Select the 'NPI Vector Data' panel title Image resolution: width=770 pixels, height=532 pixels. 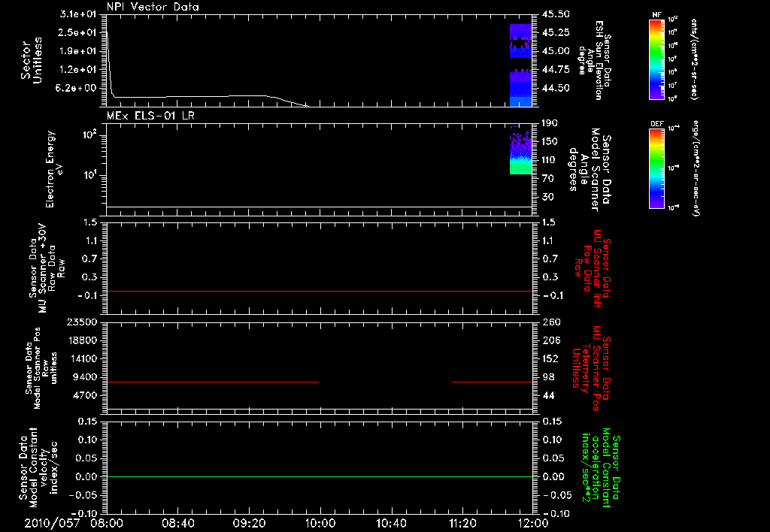click(153, 7)
